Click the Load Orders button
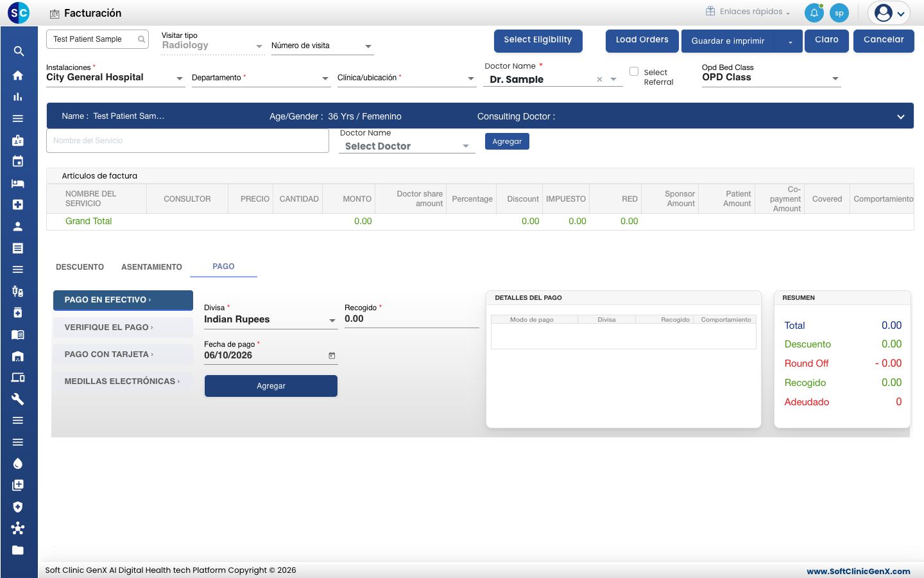 click(642, 40)
